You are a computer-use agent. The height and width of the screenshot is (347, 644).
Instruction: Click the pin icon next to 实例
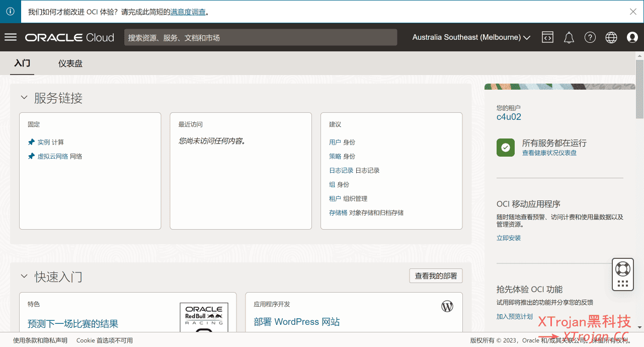(31, 142)
